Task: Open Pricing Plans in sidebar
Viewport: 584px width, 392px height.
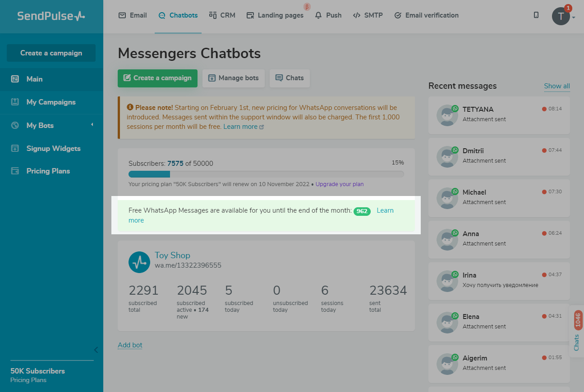Action: (51, 171)
